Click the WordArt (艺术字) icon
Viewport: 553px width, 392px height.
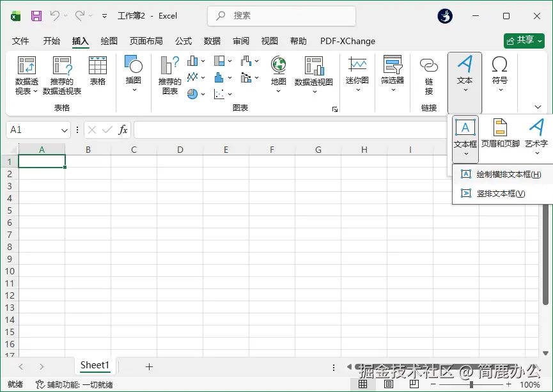click(536, 127)
